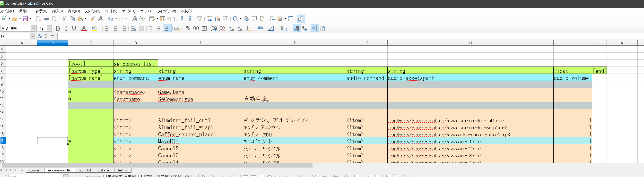
Task: Open the MS 明朝 font name dropdown
Action: click(x=34, y=28)
